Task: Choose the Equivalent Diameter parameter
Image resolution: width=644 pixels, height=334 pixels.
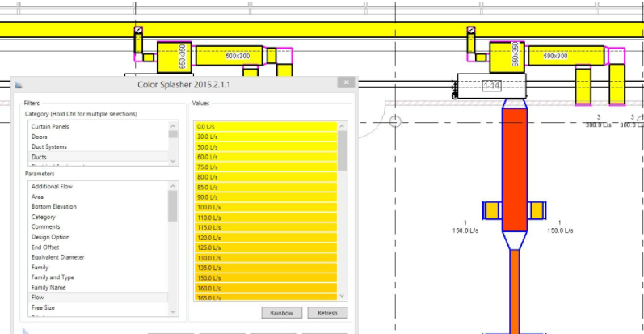Action: (98, 257)
